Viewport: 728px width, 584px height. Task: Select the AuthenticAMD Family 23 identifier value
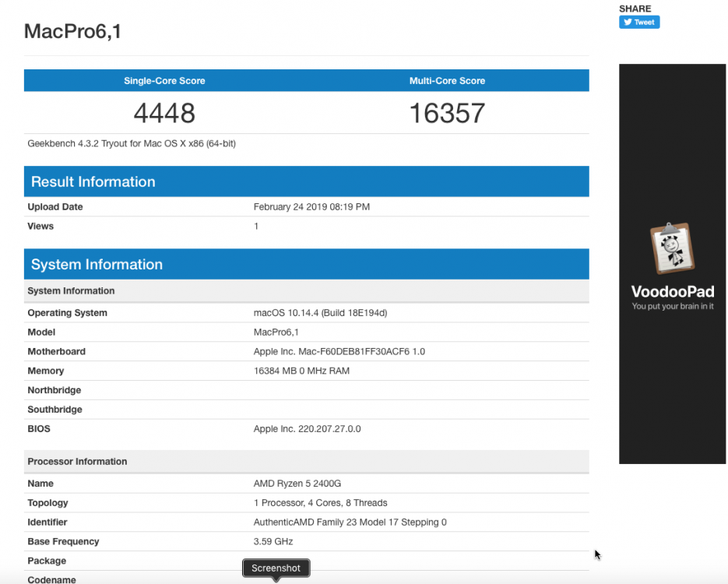[350, 522]
